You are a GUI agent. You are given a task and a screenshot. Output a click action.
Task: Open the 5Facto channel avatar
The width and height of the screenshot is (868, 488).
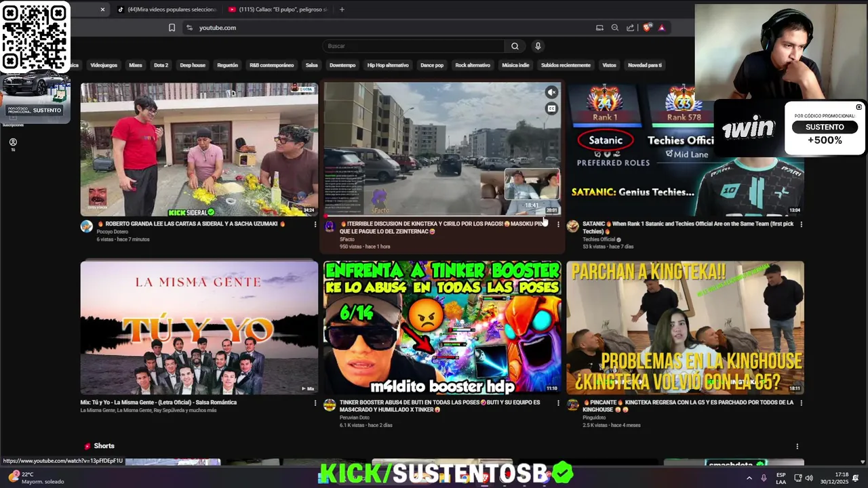click(330, 226)
